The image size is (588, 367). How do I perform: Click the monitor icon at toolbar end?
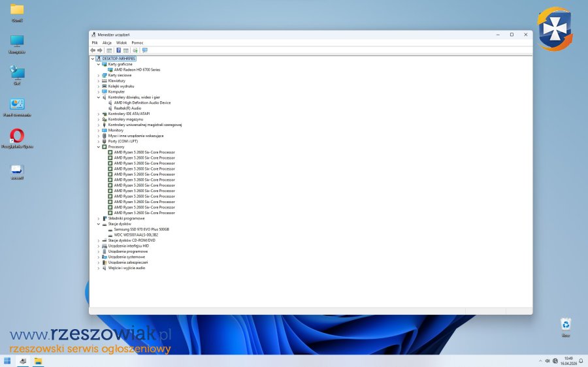(144, 50)
